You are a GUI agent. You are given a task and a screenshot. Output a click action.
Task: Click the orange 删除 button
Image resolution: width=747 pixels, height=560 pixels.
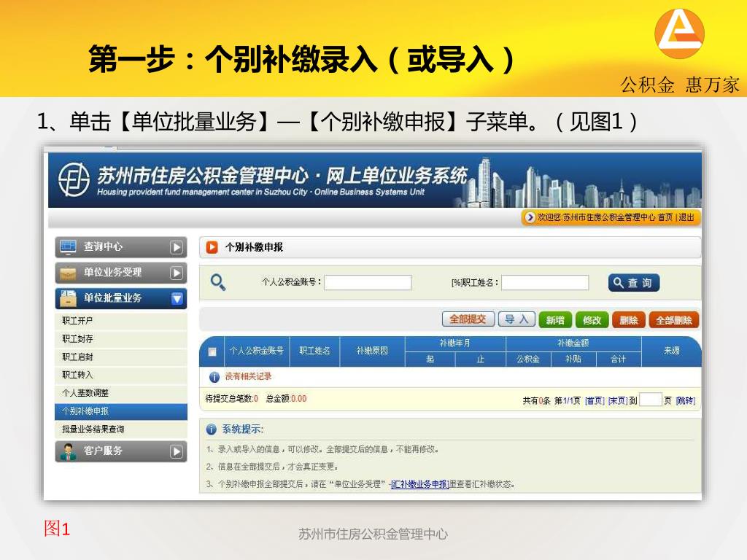[629, 320]
